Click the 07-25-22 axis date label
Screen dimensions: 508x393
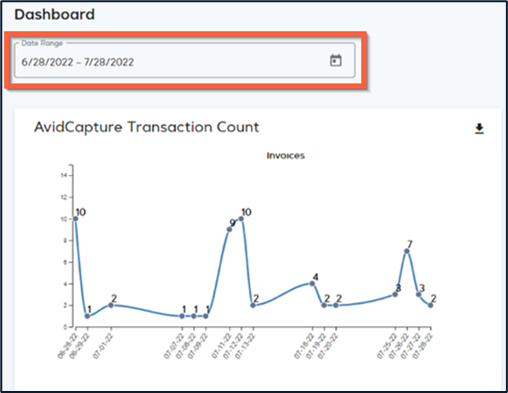click(387, 346)
